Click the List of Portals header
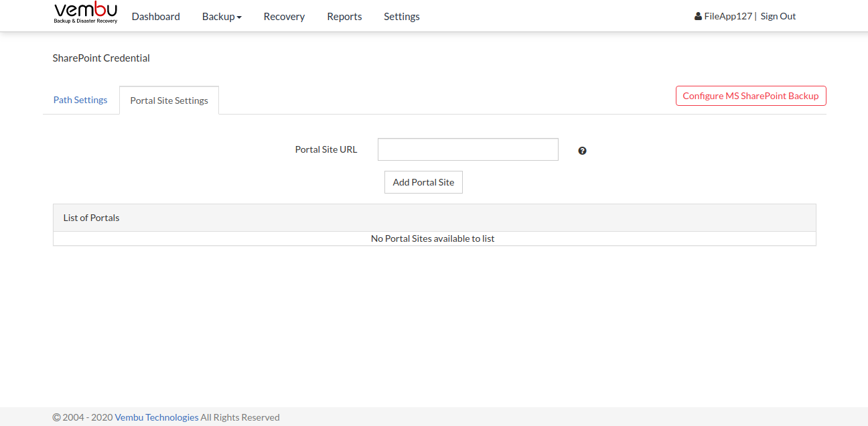The width and height of the screenshot is (868, 426). [434, 218]
